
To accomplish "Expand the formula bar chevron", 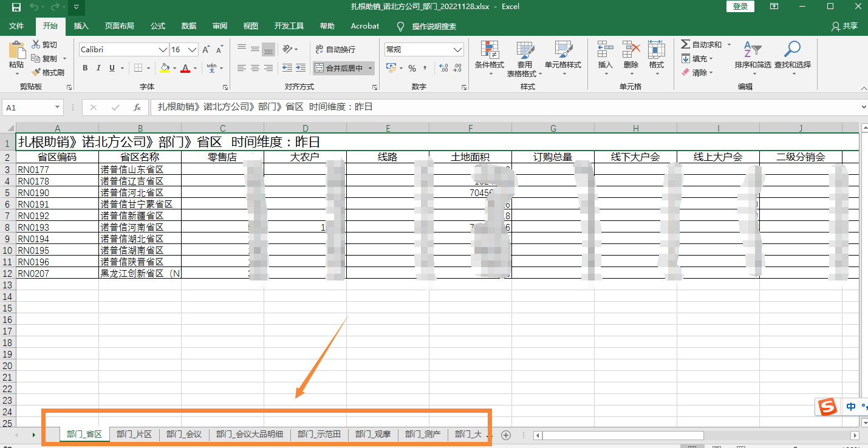I will click(863, 107).
